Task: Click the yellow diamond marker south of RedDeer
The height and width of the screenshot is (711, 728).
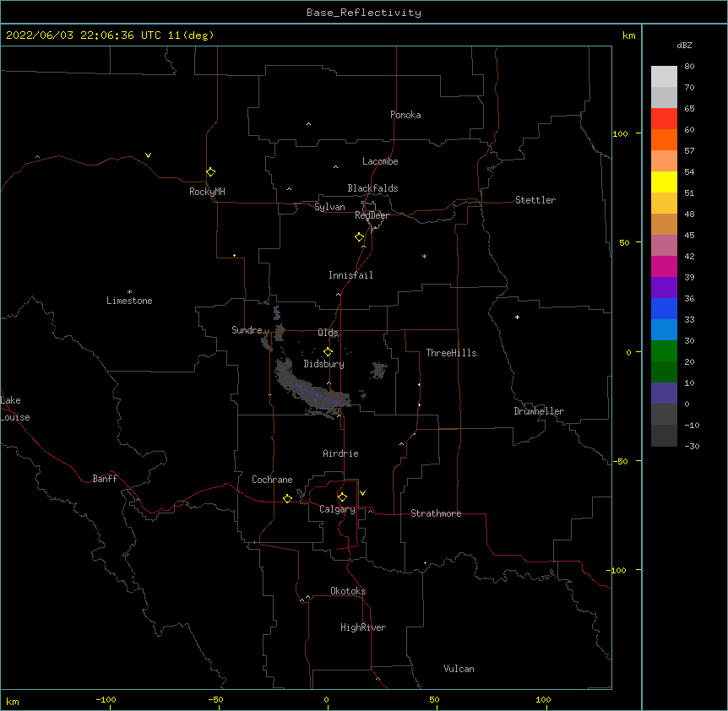Action: coord(360,237)
